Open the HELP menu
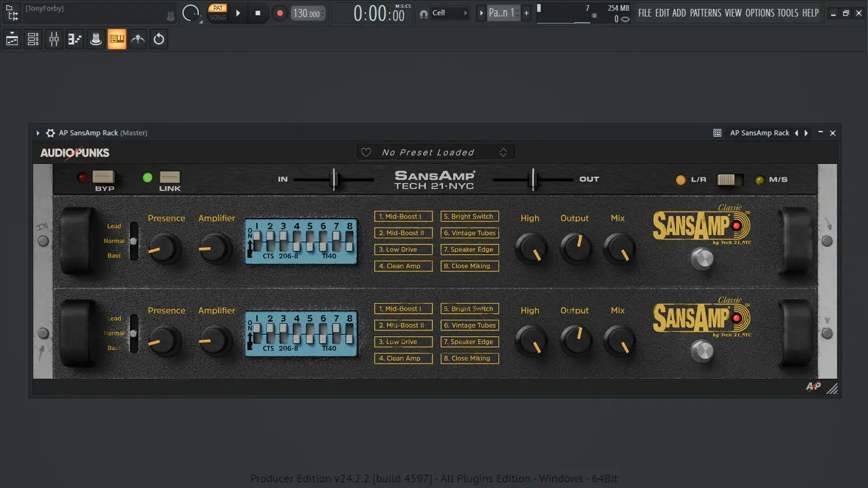Screen dimensions: 868x488 tap(810, 13)
